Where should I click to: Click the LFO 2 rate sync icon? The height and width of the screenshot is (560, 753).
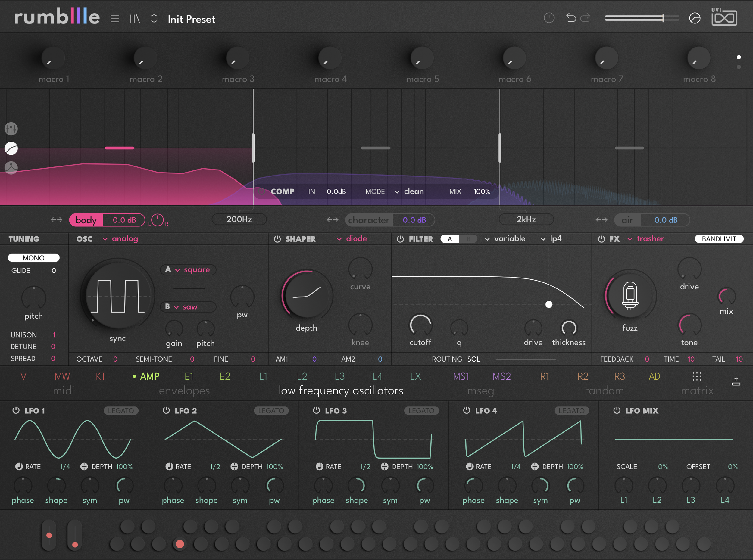[169, 466]
